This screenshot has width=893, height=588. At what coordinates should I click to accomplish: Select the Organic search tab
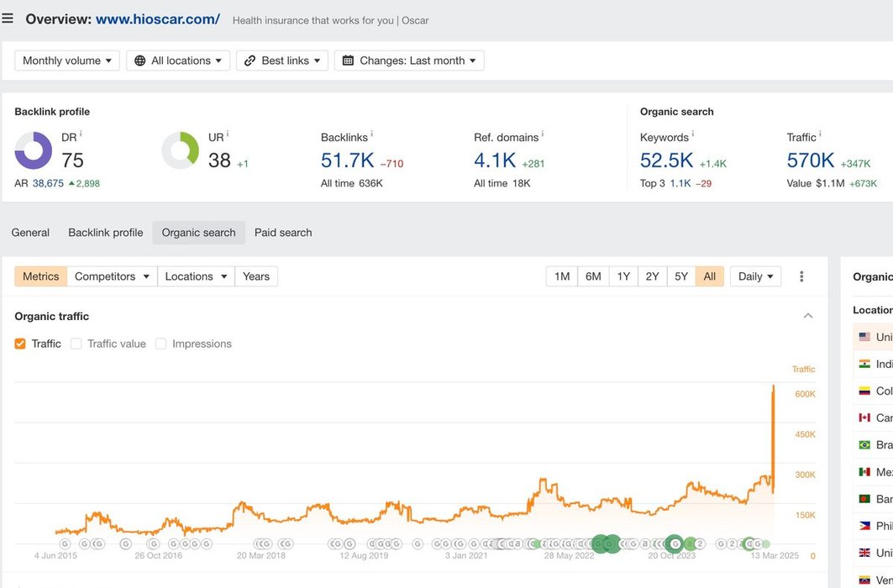[199, 233]
